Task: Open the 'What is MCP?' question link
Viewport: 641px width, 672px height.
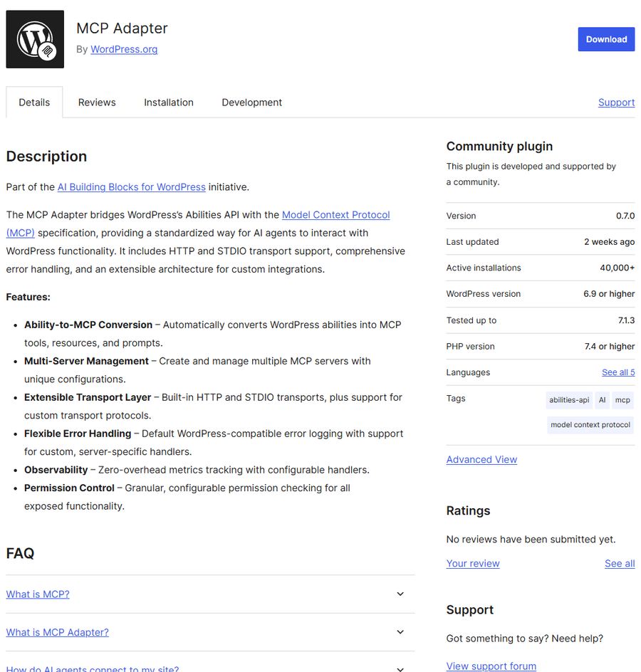Action: pos(38,594)
